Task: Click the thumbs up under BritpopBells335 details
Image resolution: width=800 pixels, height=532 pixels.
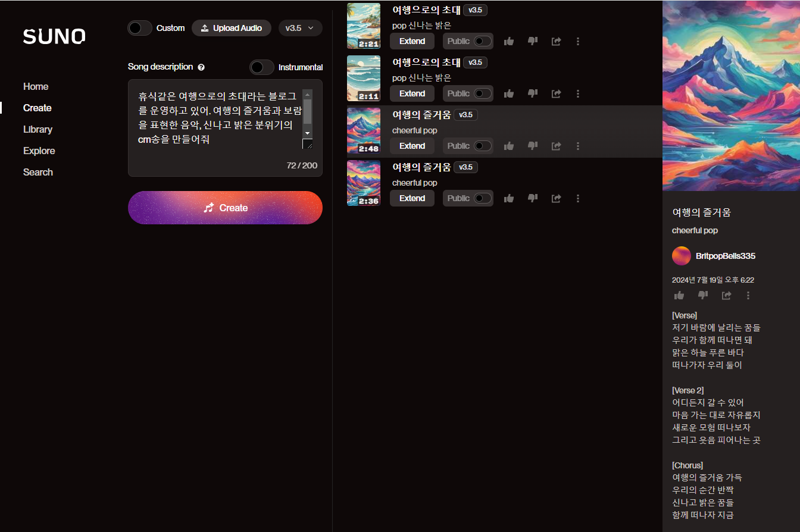Action: (x=679, y=295)
